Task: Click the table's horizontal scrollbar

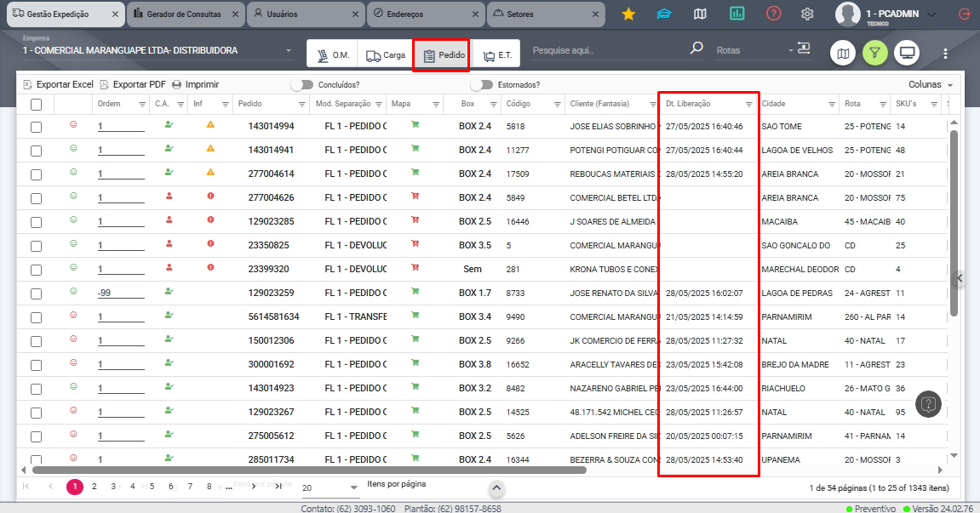Action: (309, 470)
